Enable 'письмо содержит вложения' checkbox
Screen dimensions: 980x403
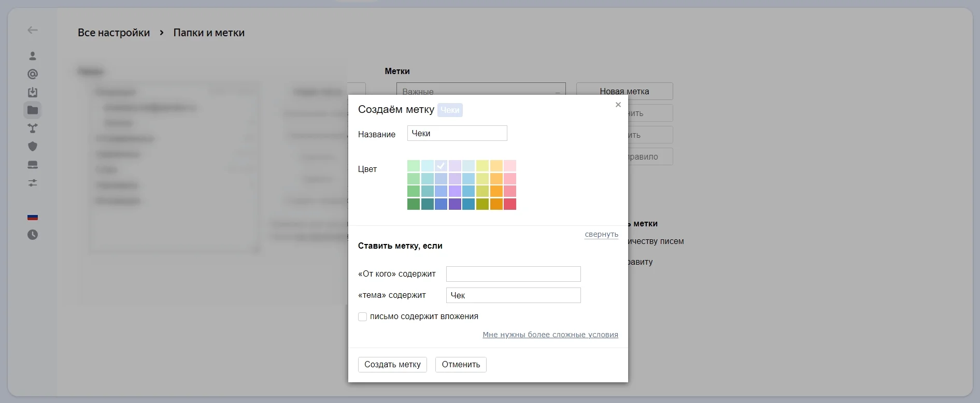pyautogui.click(x=363, y=316)
